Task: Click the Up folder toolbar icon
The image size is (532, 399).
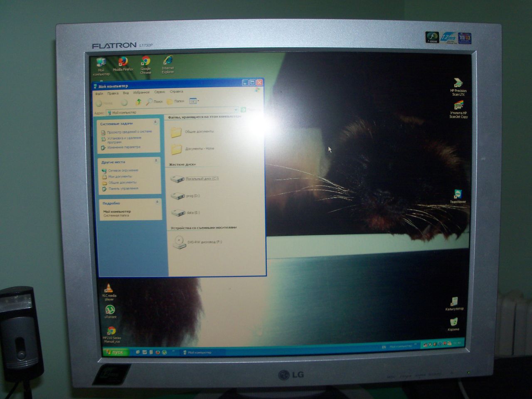Action: tap(138, 102)
